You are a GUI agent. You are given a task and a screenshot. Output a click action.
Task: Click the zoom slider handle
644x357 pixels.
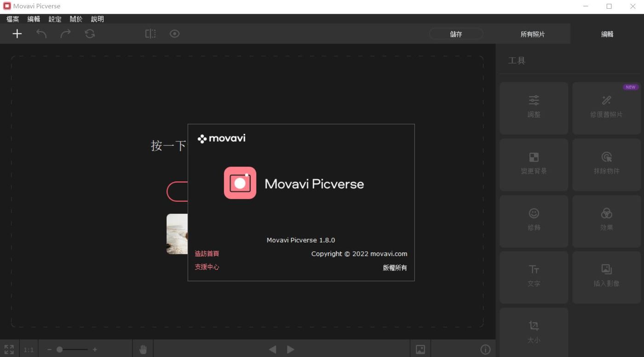[x=59, y=350]
